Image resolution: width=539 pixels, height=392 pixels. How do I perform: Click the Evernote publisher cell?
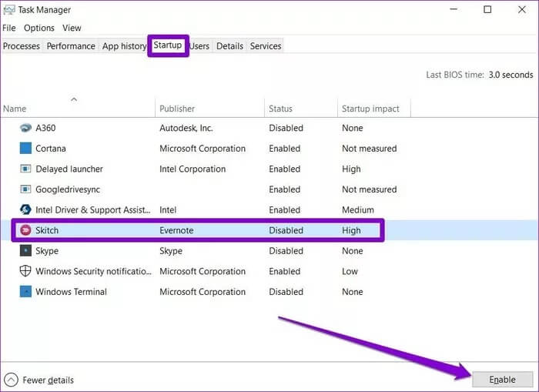click(176, 230)
